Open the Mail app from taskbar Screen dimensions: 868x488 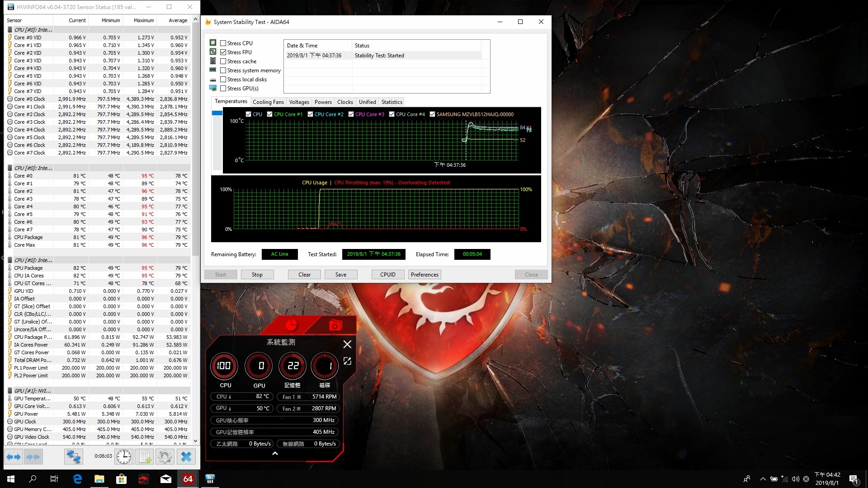pyautogui.click(x=166, y=479)
